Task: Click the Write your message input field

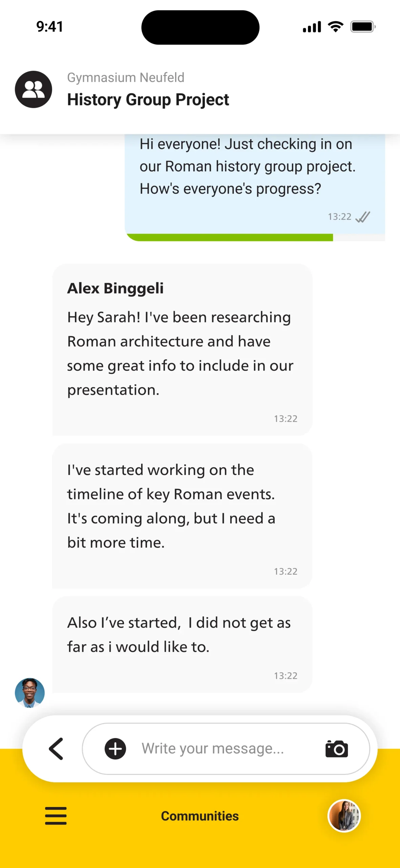Action: pos(224,749)
